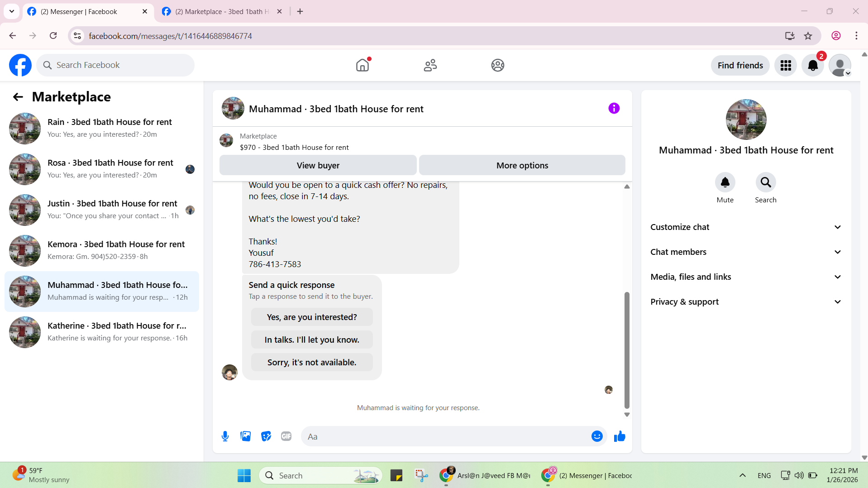The height and width of the screenshot is (488, 868).
Task: View site information icon in address bar
Action: pyautogui.click(x=78, y=36)
